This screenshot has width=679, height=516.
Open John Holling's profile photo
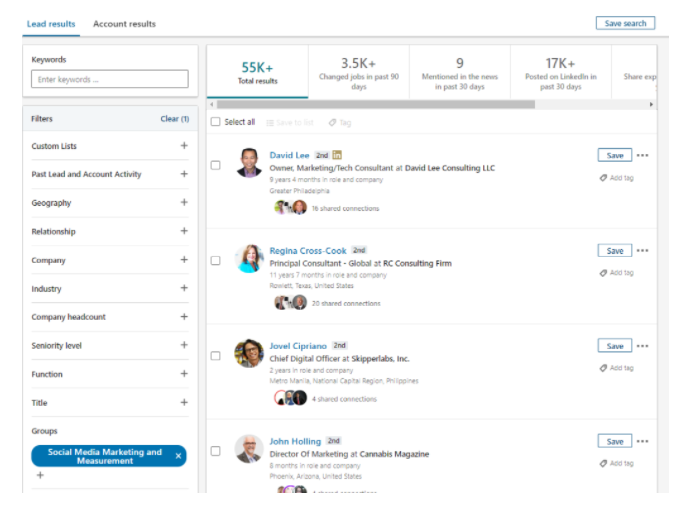[x=249, y=449]
